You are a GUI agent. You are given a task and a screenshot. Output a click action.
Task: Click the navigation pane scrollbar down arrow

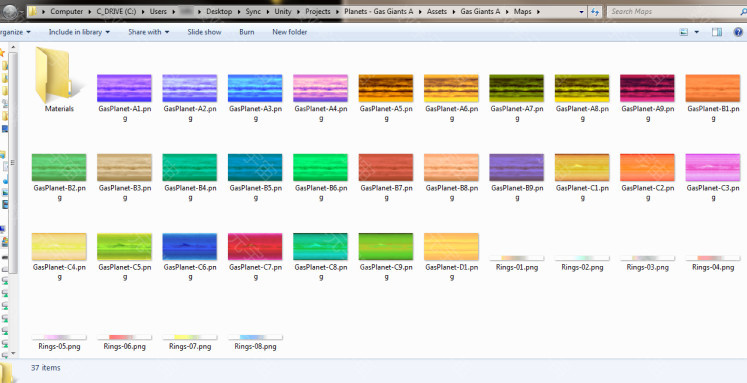coord(13,353)
